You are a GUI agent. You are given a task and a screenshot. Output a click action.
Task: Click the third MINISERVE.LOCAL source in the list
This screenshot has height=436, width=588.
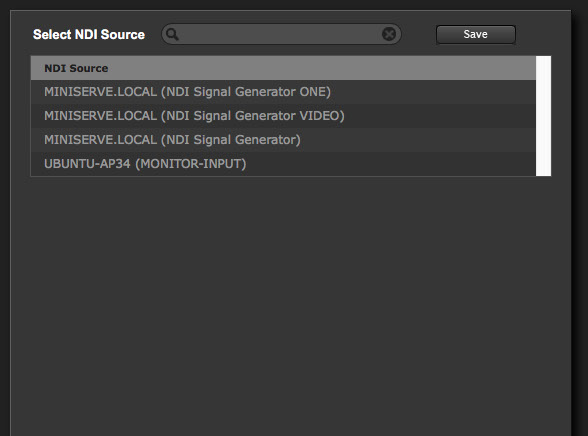tap(283, 140)
